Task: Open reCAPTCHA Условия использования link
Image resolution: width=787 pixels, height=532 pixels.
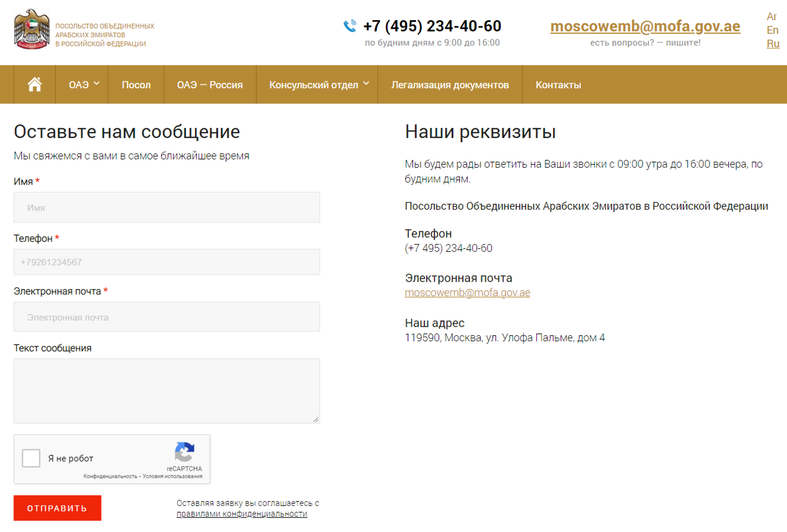Action: 172,476
